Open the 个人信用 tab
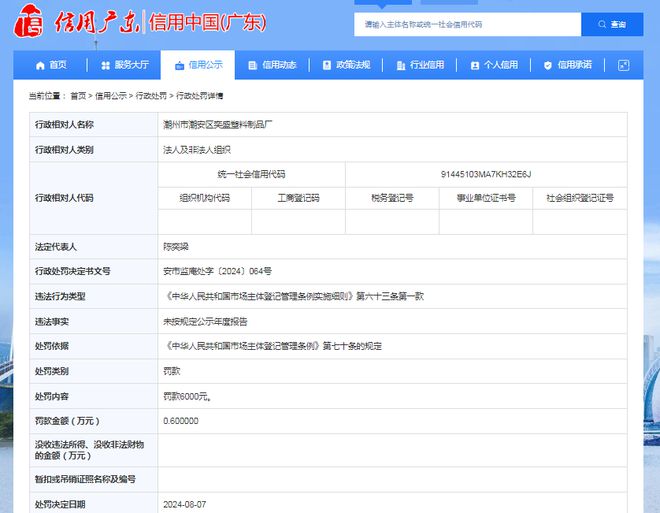The image size is (660, 513). [x=494, y=65]
